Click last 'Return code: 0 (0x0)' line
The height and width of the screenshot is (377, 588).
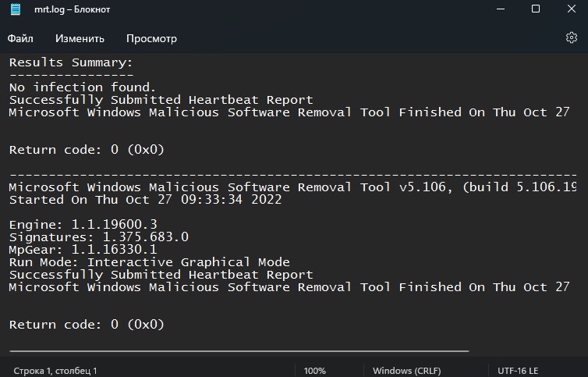coord(87,325)
